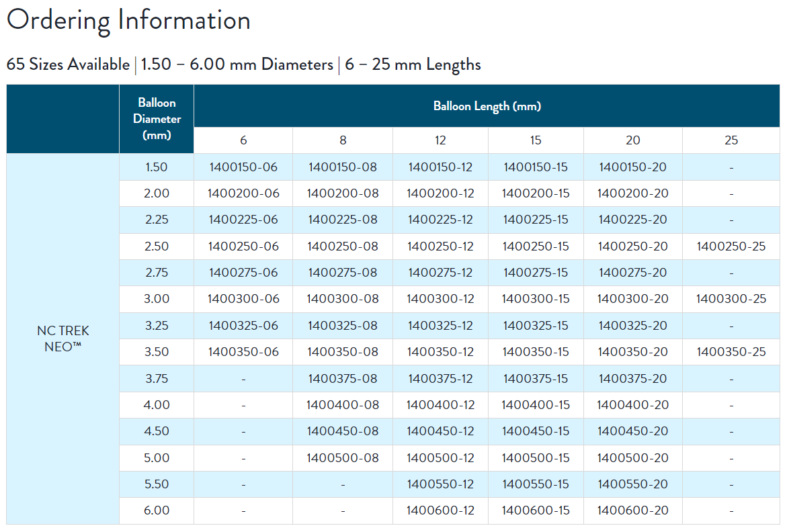Select the balloon length column header "15"
This screenshot has width=789, height=532.
coord(536,140)
